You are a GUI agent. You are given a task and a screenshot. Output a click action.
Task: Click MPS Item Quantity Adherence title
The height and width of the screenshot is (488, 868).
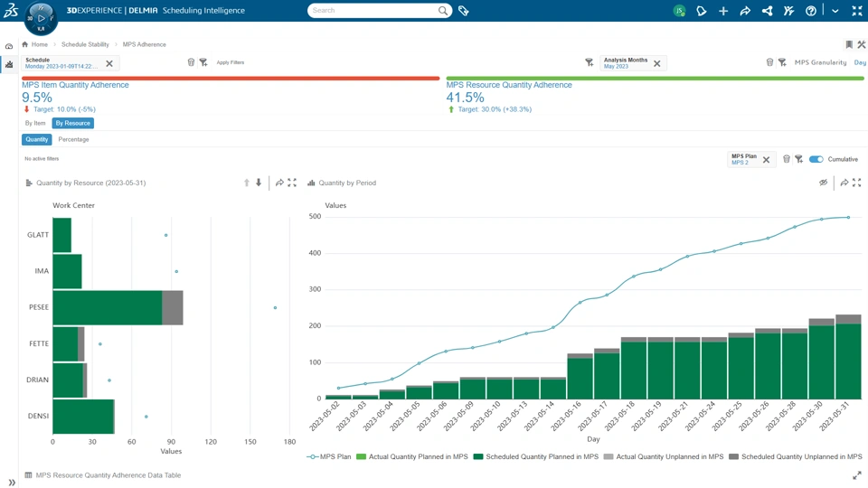point(75,85)
